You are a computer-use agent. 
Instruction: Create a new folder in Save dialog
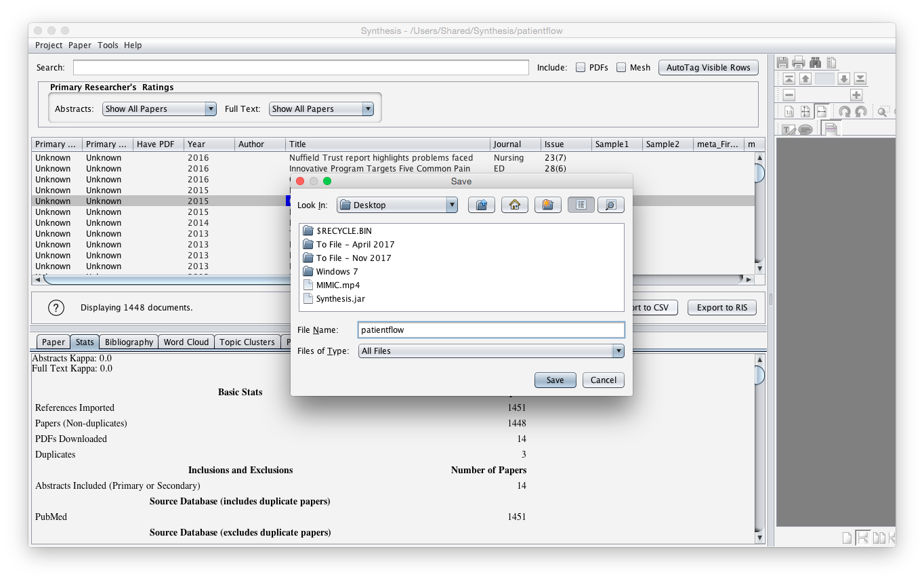tap(547, 205)
